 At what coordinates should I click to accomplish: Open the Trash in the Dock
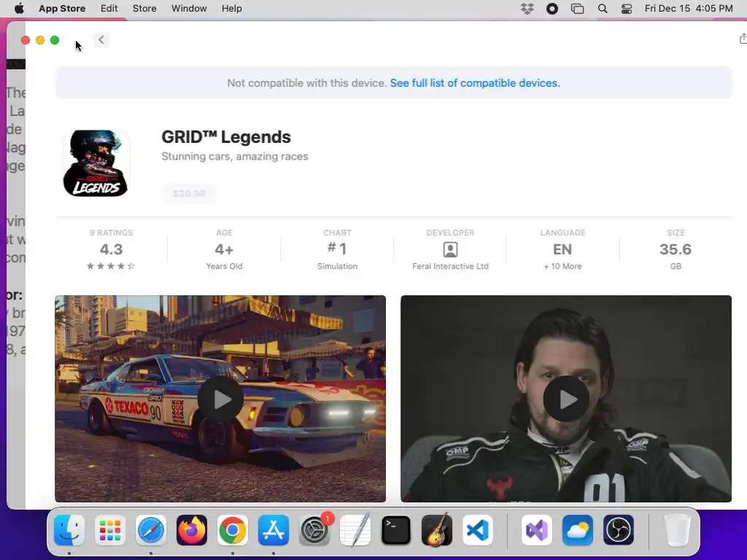tap(677, 530)
